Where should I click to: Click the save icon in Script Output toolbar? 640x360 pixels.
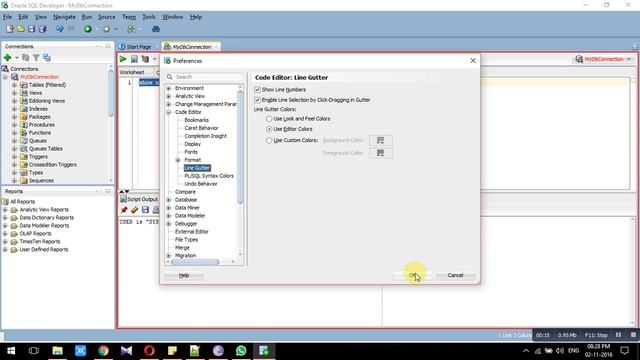click(x=145, y=210)
